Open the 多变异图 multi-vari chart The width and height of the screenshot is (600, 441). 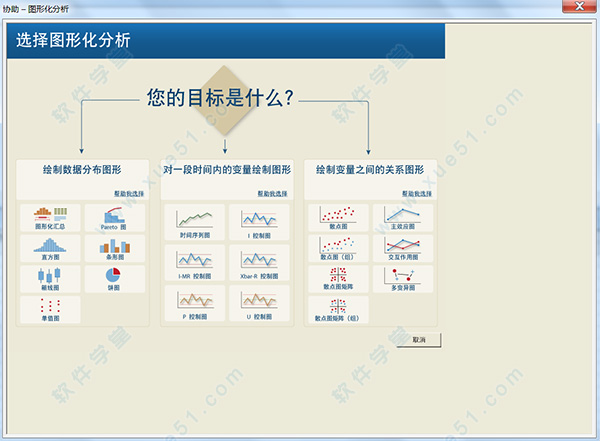point(403,279)
